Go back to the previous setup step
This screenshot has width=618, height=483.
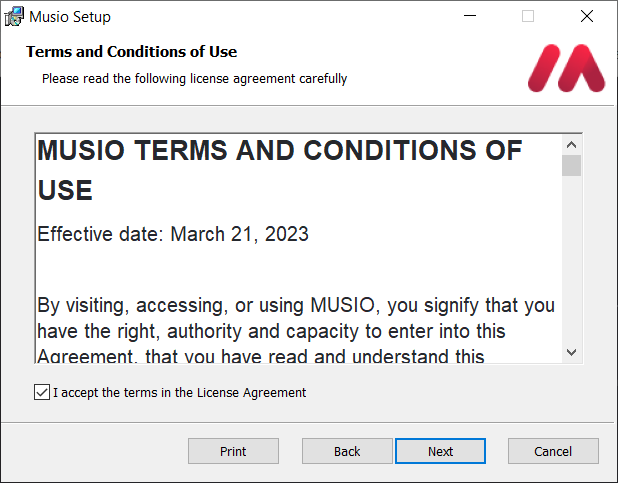pyautogui.click(x=347, y=451)
